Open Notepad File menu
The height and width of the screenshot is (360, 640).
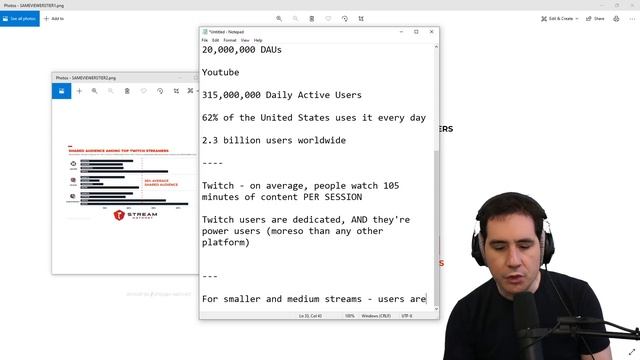(204, 40)
